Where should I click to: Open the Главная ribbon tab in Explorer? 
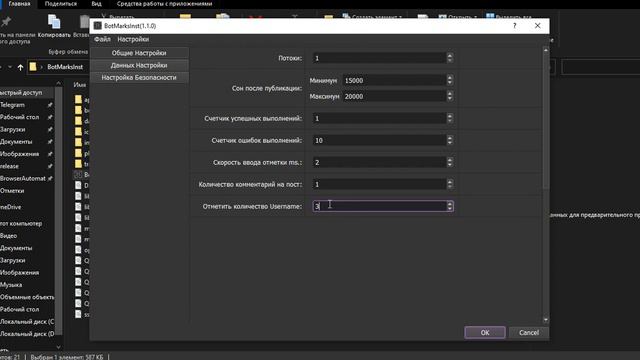(19, 4)
